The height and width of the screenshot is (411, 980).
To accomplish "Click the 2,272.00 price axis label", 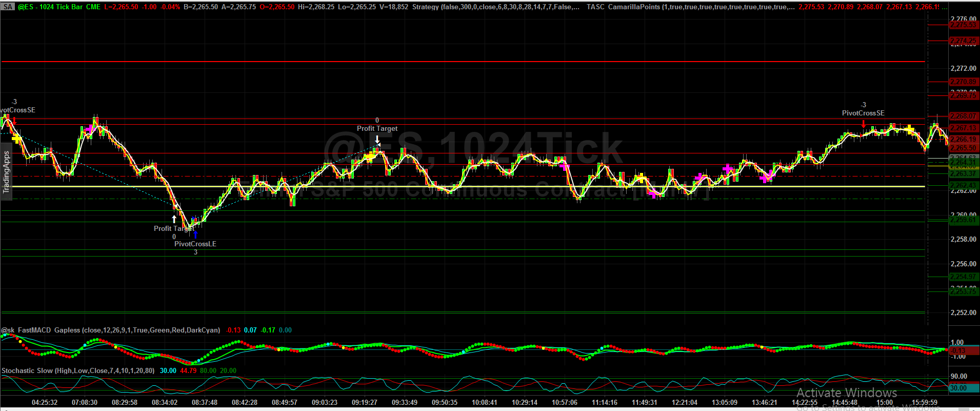I will (963, 68).
